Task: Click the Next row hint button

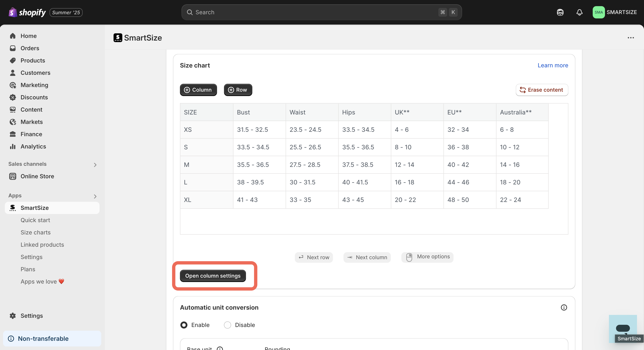Action: (314, 257)
